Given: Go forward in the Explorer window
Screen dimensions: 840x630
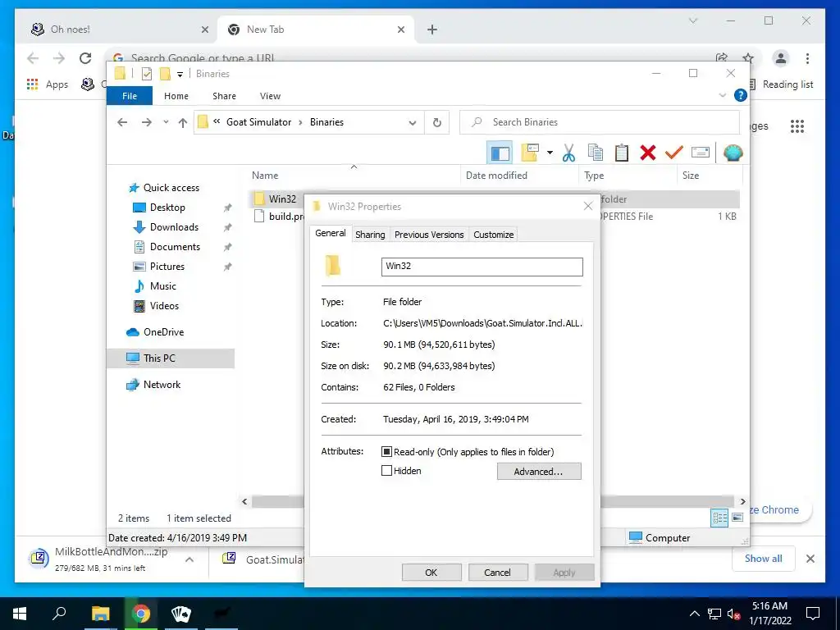Looking at the screenshot, I should click(x=146, y=122).
